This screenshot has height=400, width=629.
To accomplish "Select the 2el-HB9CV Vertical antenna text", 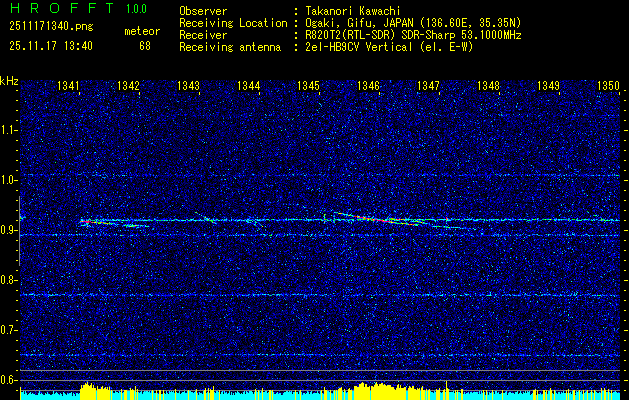I will click(389, 47).
